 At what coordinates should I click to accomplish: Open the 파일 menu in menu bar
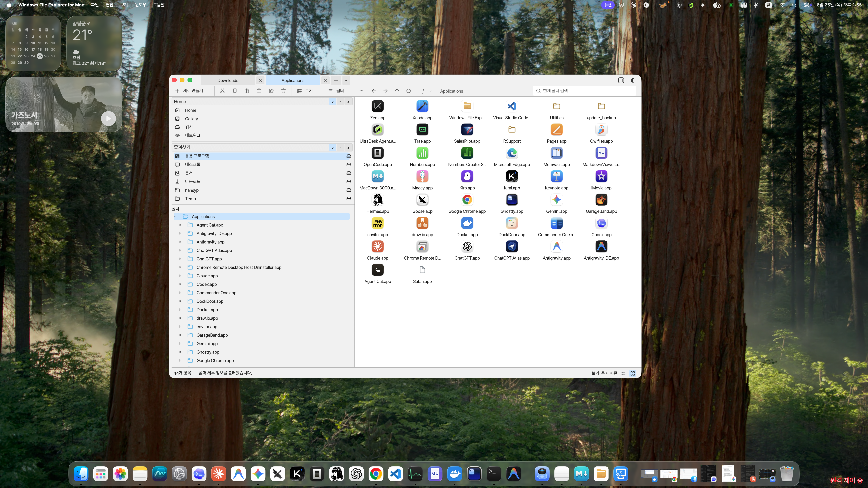pyautogui.click(x=95, y=5)
